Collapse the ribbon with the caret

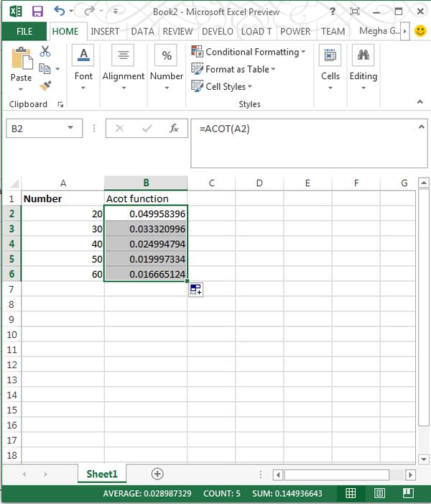[x=420, y=101]
